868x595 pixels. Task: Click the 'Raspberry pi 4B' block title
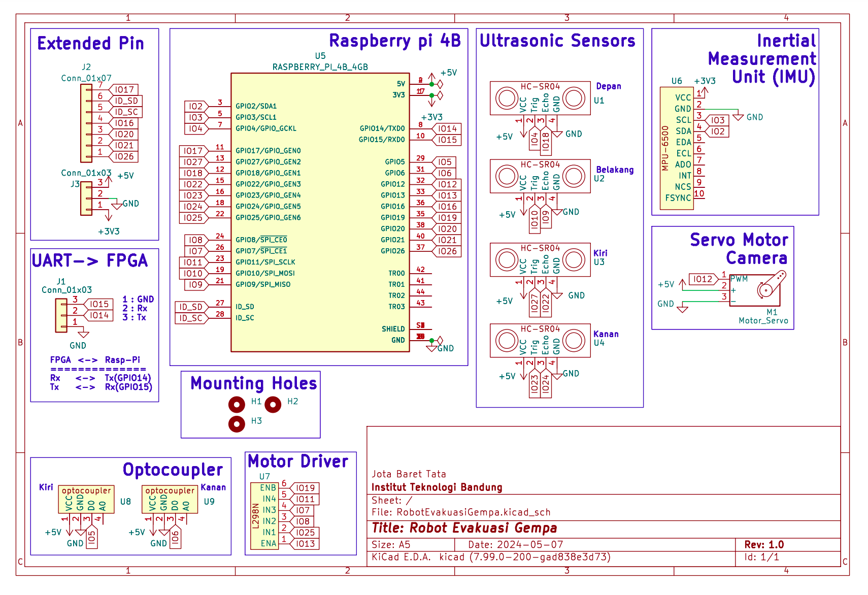(x=395, y=41)
